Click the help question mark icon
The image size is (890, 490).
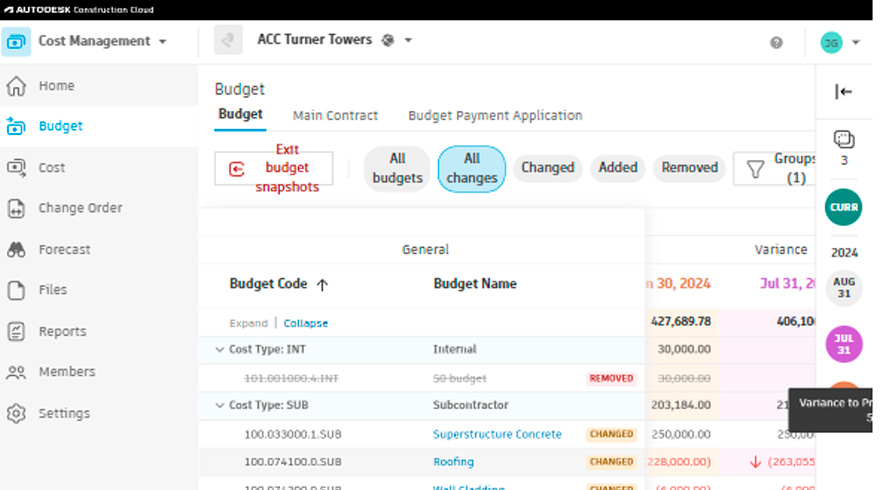(x=776, y=42)
